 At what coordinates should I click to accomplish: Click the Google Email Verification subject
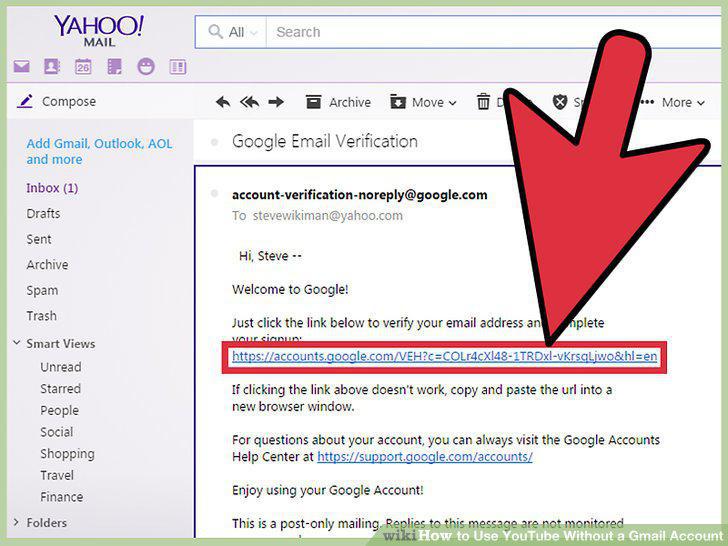(x=325, y=141)
